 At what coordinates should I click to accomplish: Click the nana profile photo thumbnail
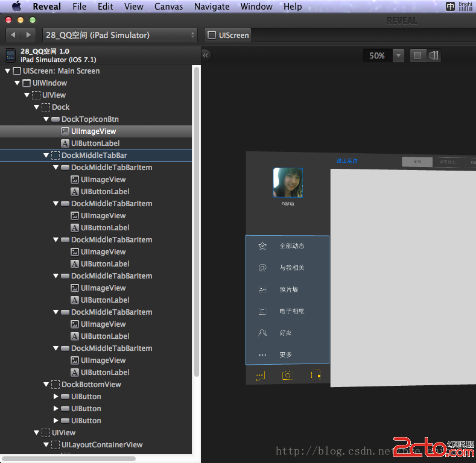[x=288, y=183]
